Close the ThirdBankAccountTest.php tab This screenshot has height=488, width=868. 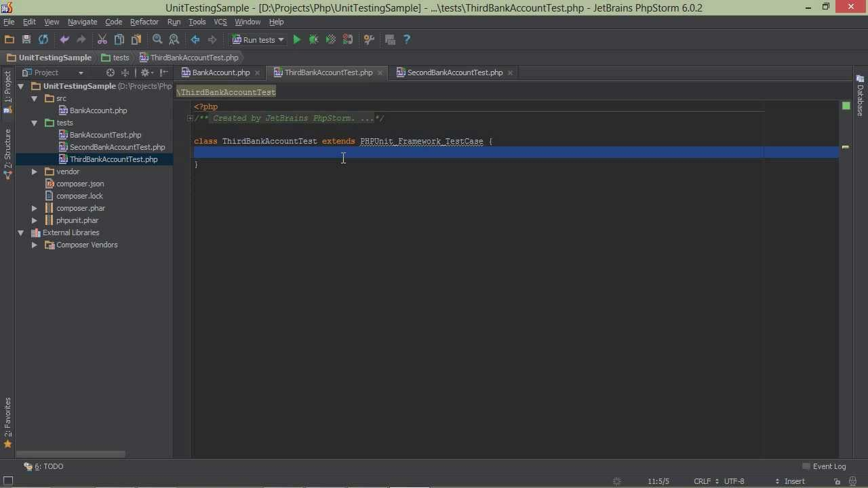click(x=380, y=73)
